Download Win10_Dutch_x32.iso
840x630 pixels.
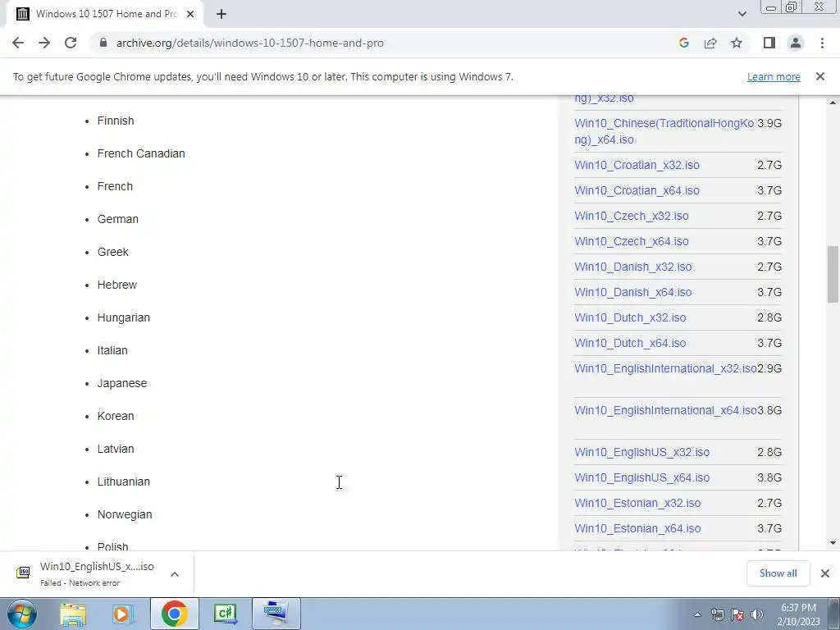tap(630, 317)
